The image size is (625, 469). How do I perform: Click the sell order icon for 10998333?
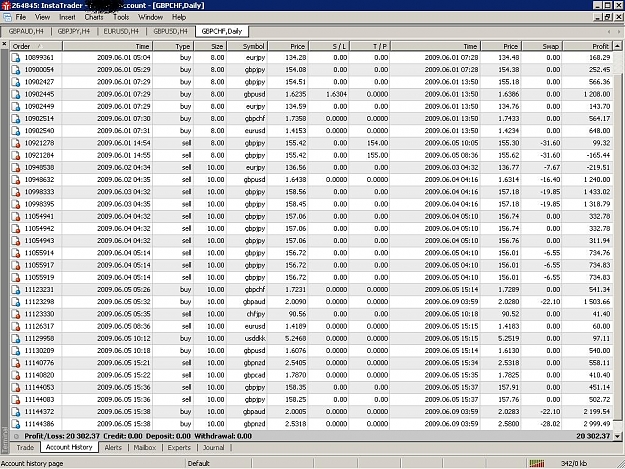16,192
